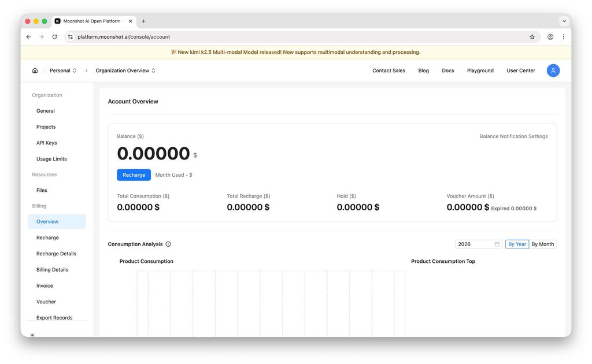Open the Personal organization switcher
The height and width of the screenshot is (364, 592).
pyautogui.click(x=63, y=70)
